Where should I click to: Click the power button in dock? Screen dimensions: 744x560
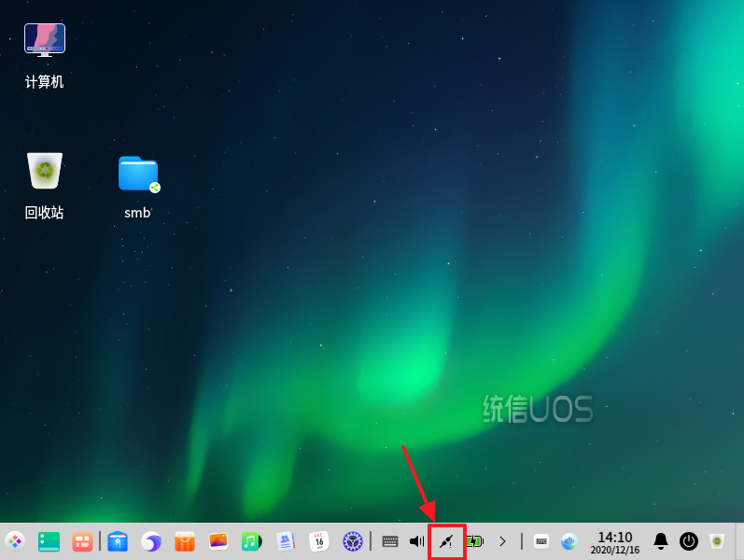pos(689,540)
